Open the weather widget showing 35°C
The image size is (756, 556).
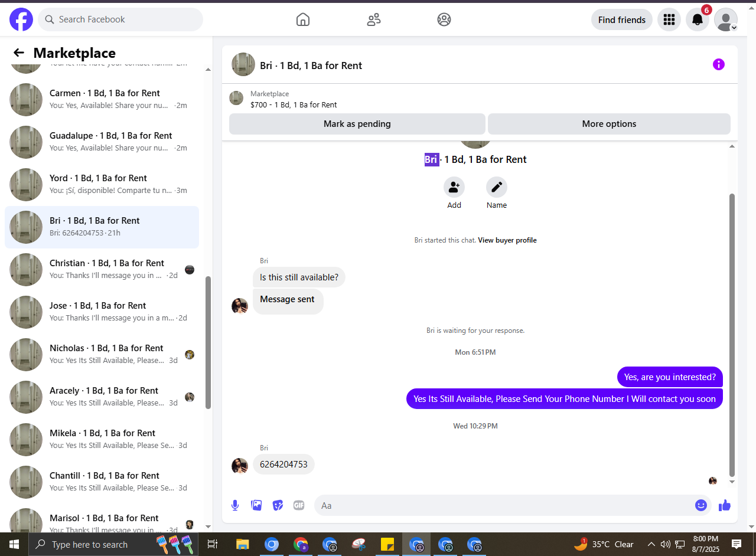click(604, 544)
